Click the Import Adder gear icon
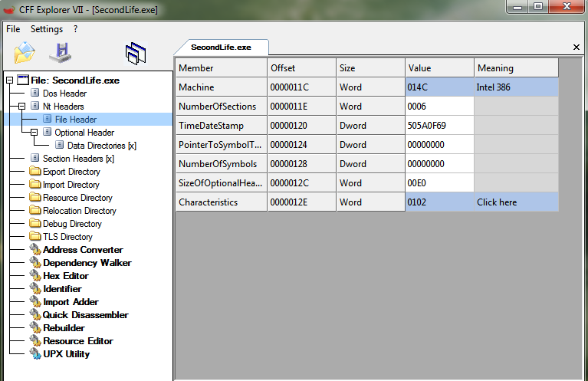This screenshot has height=381, width=588. coord(35,301)
